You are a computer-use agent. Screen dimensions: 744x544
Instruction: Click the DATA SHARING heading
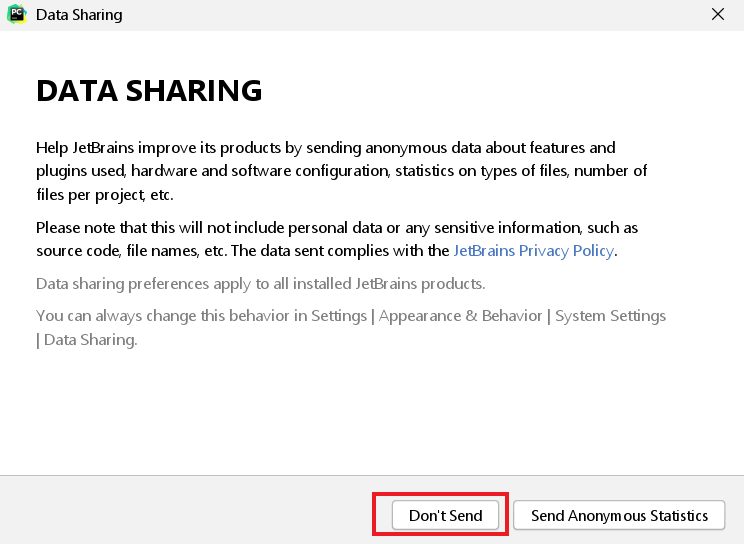[149, 91]
